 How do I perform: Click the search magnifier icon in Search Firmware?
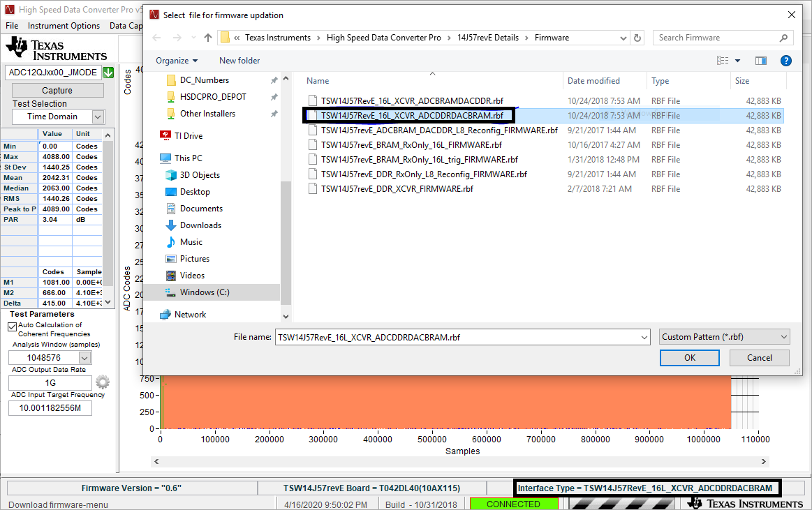783,38
